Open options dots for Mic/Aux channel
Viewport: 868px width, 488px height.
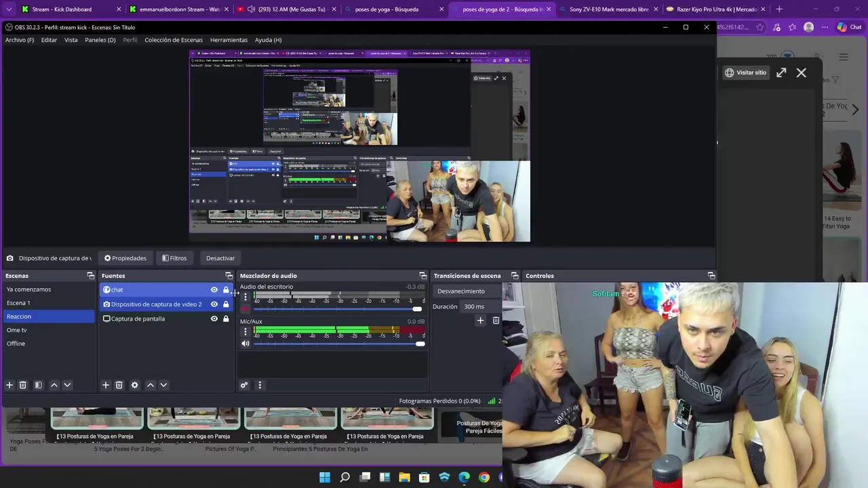245,332
